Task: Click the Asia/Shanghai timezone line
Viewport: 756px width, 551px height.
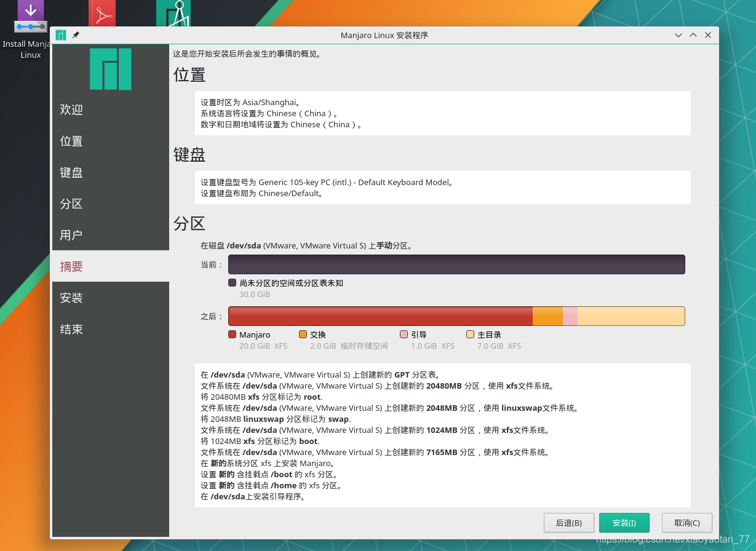Action: [x=250, y=102]
